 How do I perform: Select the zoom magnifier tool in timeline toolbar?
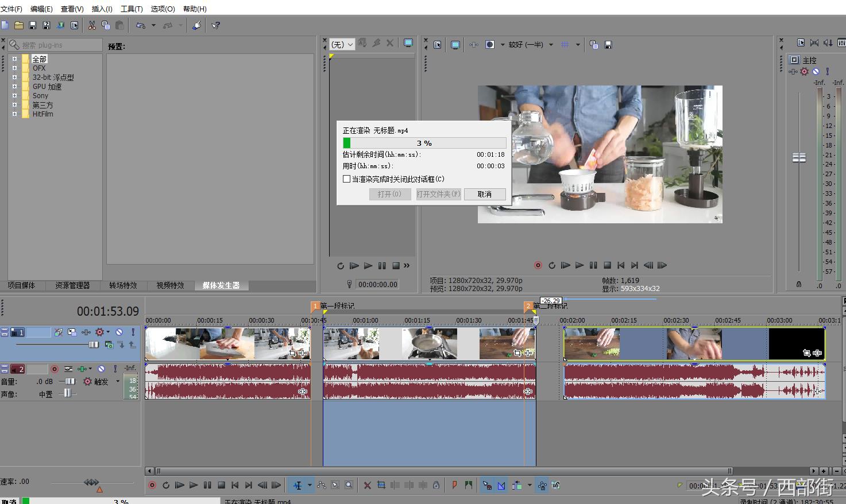[x=349, y=486]
